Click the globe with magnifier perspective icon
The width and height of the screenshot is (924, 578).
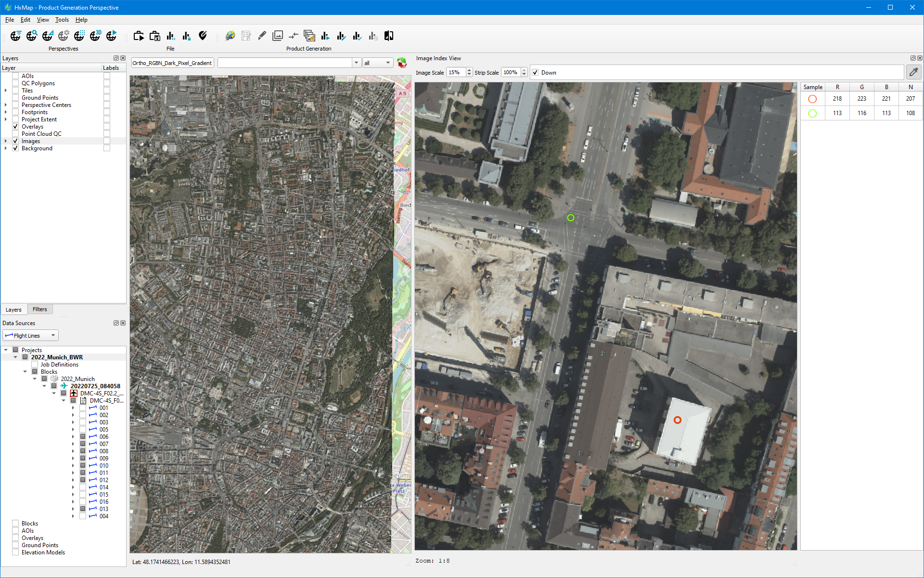point(32,36)
